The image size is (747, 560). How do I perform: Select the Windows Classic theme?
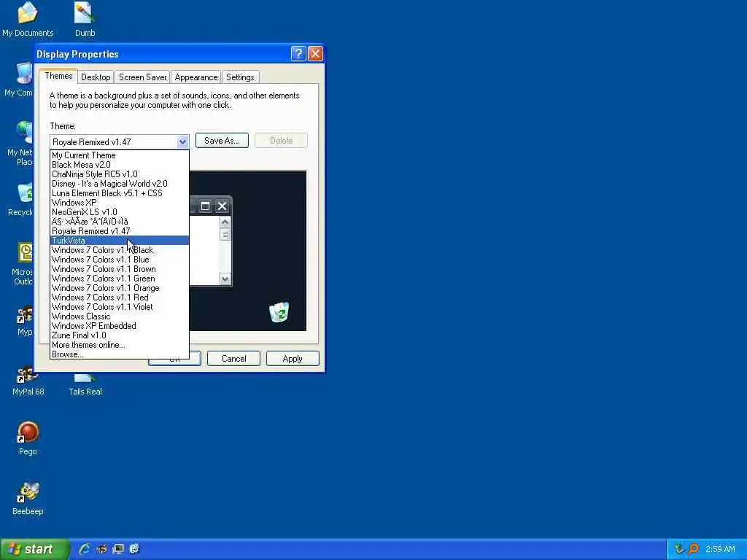pos(119,316)
